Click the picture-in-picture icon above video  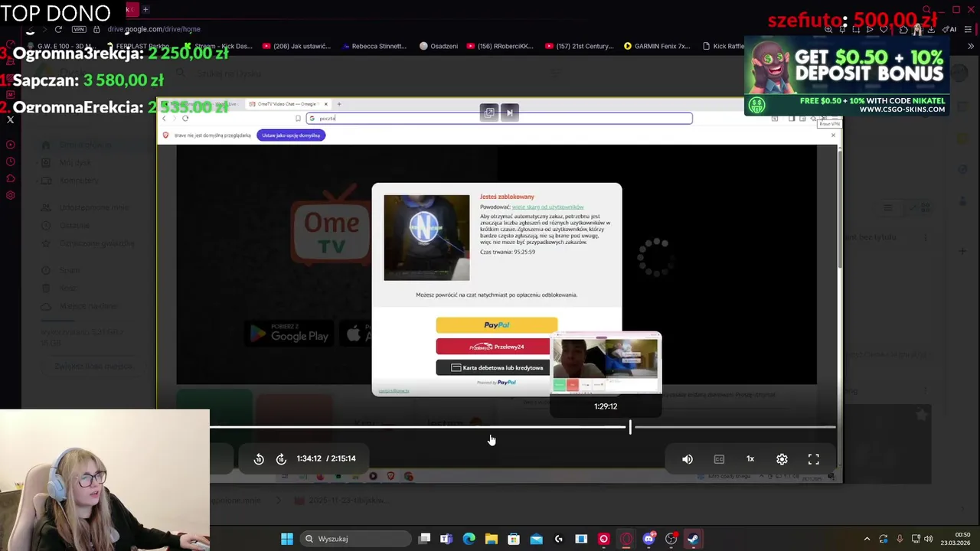pos(489,112)
